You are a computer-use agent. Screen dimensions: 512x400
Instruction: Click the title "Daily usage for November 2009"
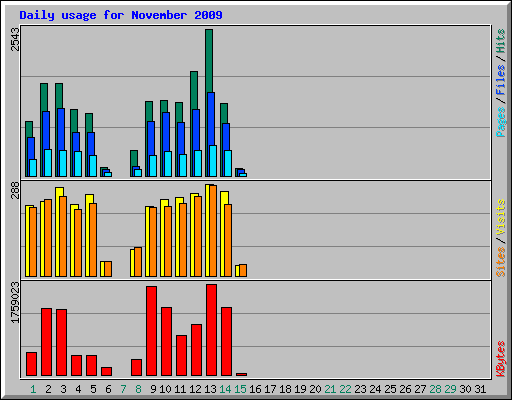121,15
